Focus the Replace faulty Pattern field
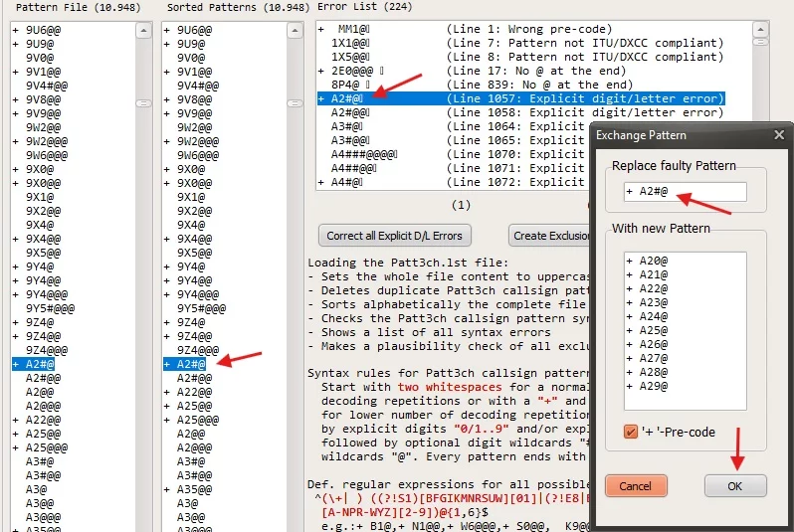Screen dimensions: 794x532 point(686,192)
